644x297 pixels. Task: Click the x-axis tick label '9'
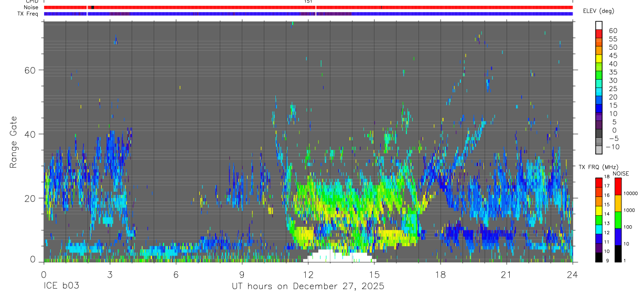[x=242, y=274]
